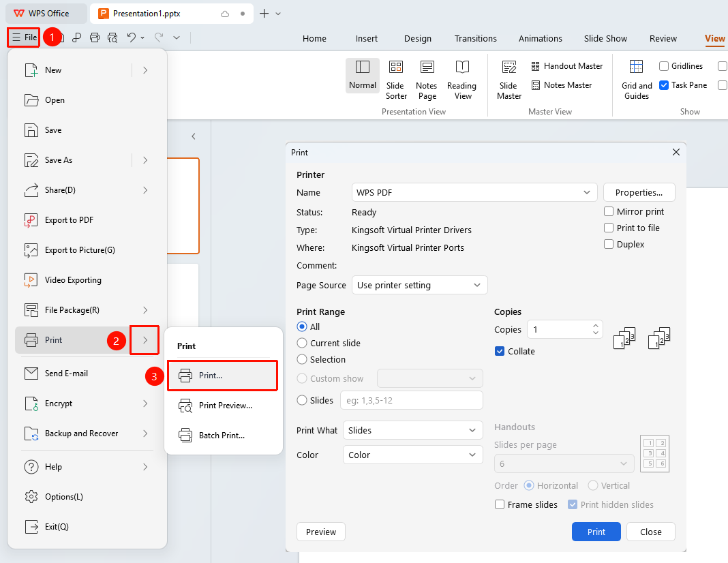The height and width of the screenshot is (563, 728).
Task: Check the Frame slides option
Action: 500,504
